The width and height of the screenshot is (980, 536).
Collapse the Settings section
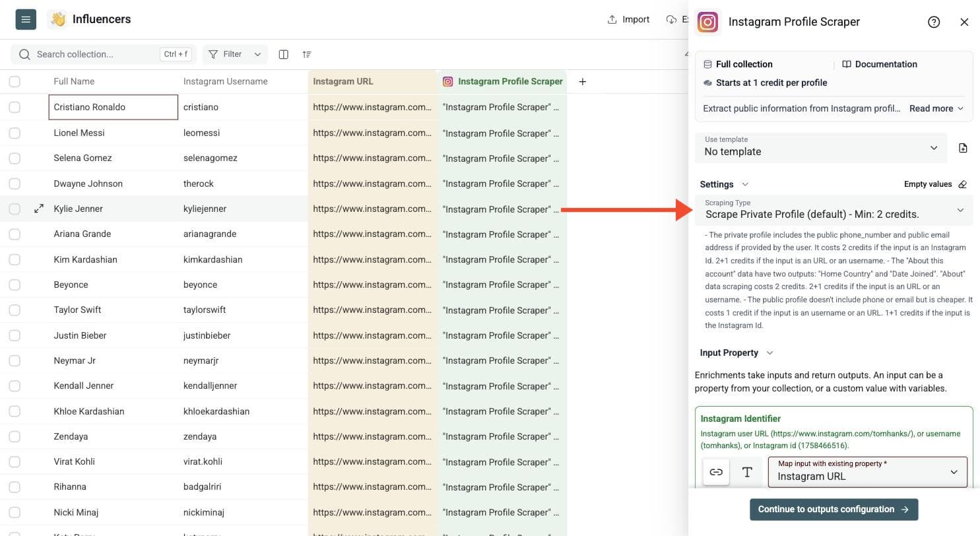[724, 184]
